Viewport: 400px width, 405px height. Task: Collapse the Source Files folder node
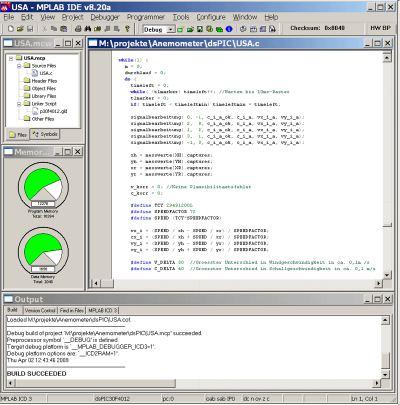tap(19, 66)
